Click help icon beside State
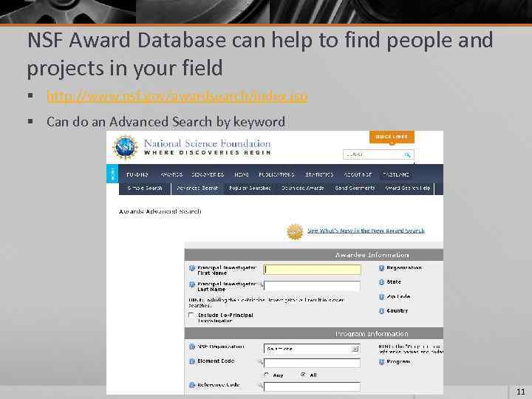This screenshot has height=399, width=532. point(381,282)
